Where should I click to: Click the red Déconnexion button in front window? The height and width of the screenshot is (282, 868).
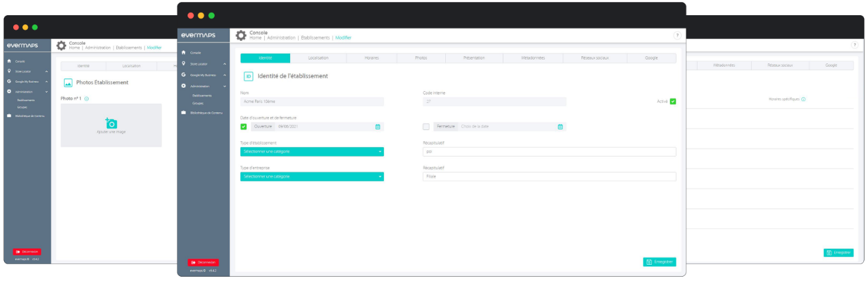point(203,262)
